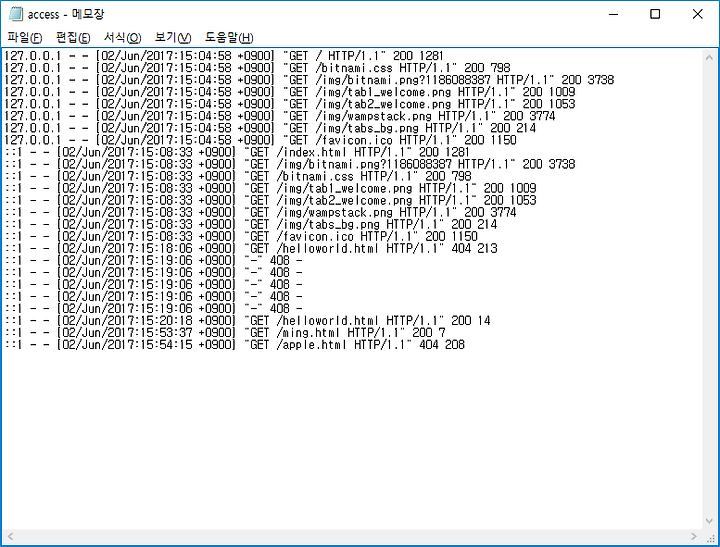The image size is (720, 547).
Task: Click the ::1 line with tab2_welcome.png
Action: 270,200
